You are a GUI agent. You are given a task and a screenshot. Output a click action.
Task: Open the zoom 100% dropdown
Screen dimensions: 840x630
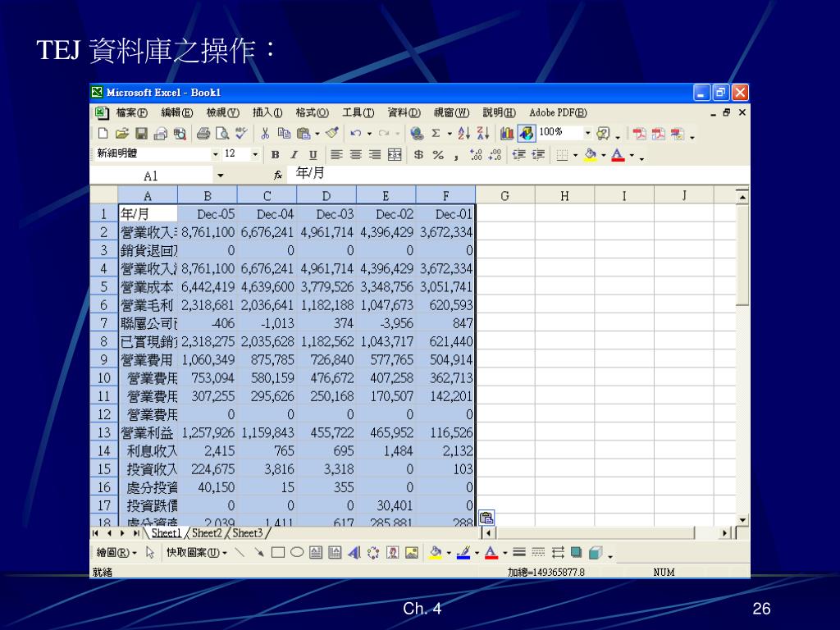[x=587, y=132]
